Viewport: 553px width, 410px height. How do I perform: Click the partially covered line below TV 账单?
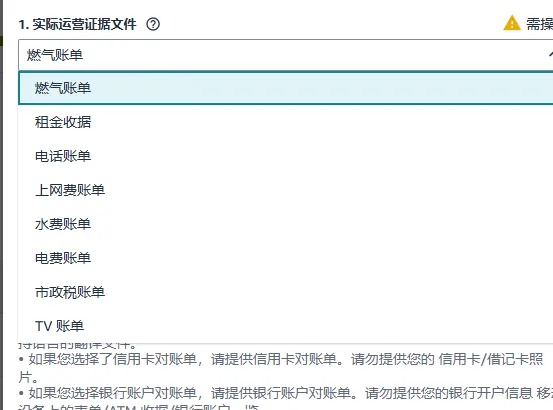[x=78, y=345]
